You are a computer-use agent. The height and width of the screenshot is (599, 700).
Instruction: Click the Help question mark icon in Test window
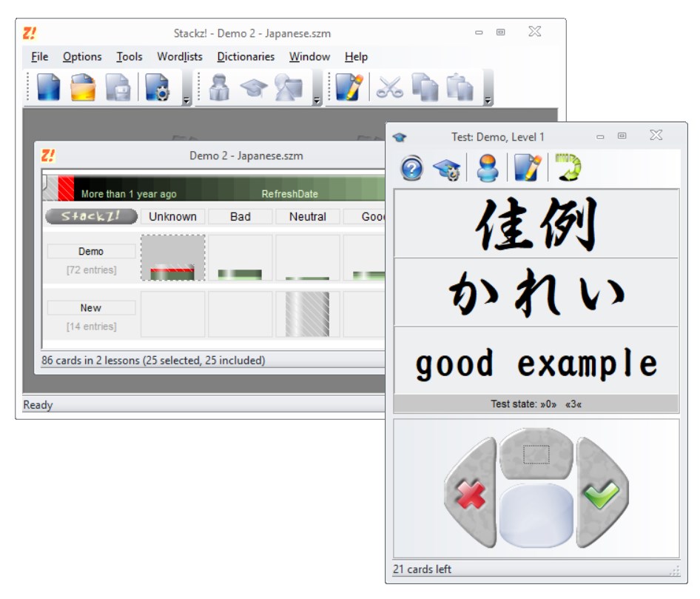pos(411,168)
